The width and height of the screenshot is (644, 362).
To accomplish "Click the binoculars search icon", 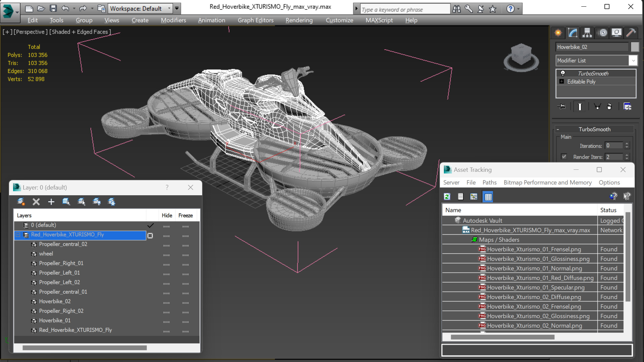I will (456, 9).
